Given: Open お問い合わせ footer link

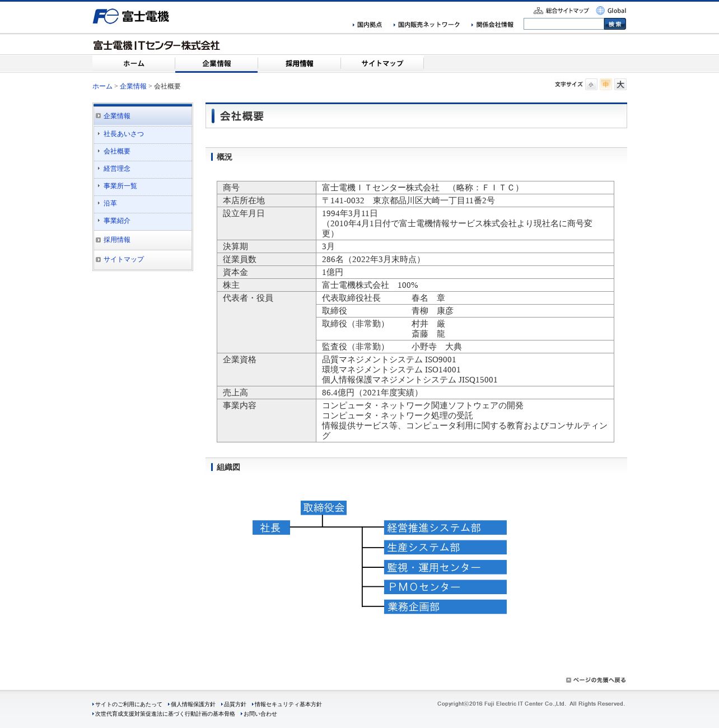Looking at the screenshot, I should 260,714.
